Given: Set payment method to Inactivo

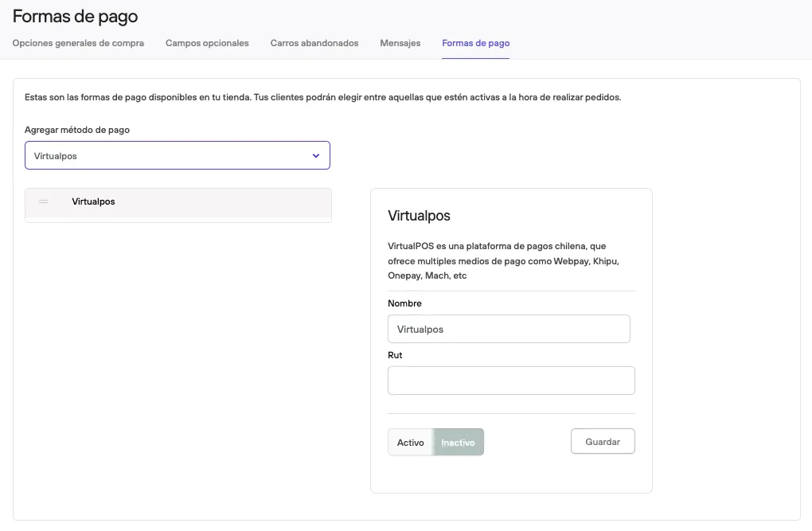Looking at the screenshot, I should (458, 443).
